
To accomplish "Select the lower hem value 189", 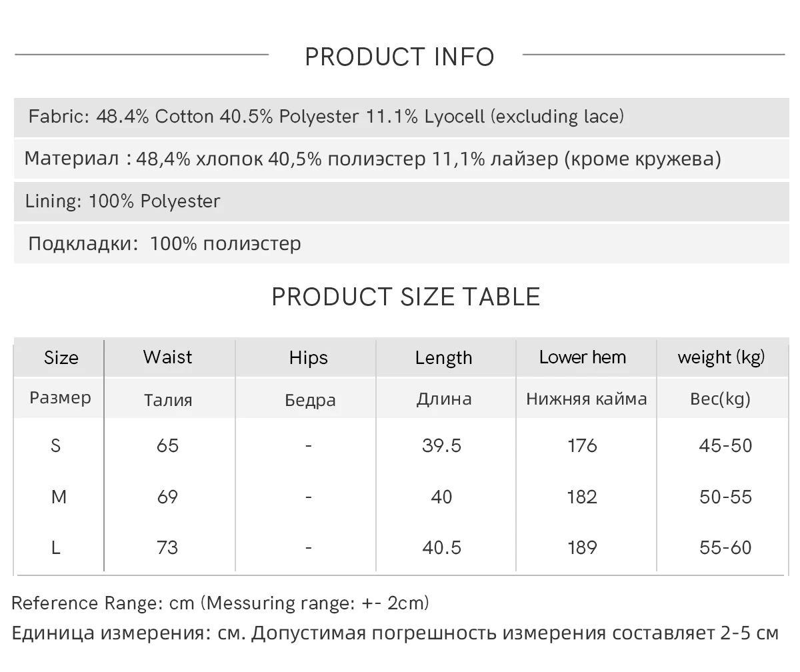I will click(582, 547).
